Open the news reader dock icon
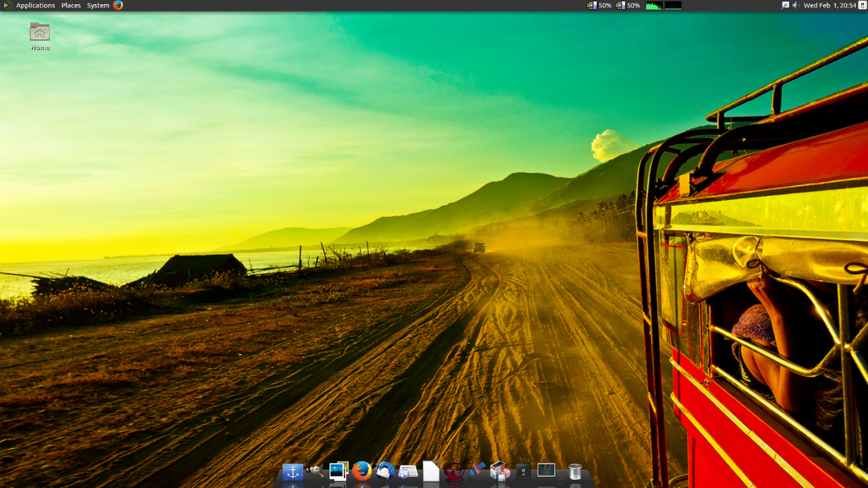Image resolution: width=868 pixels, height=488 pixels. coord(408,472)
